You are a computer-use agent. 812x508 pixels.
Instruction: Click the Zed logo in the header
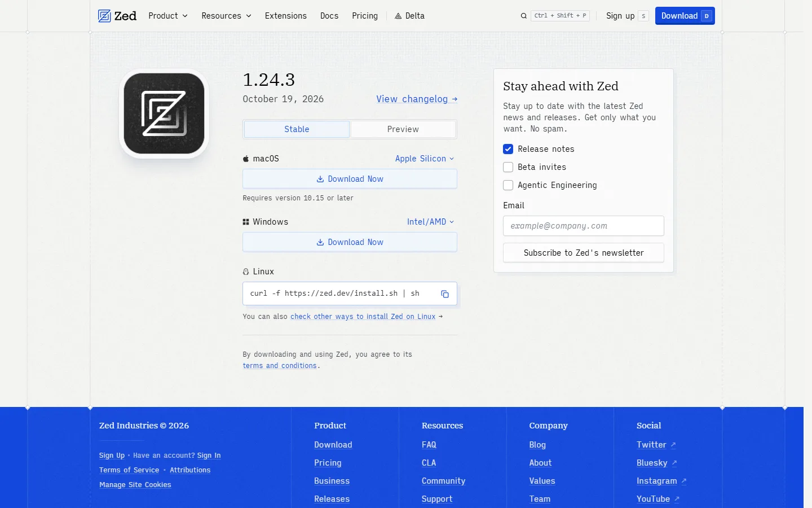tap(117, 16)
